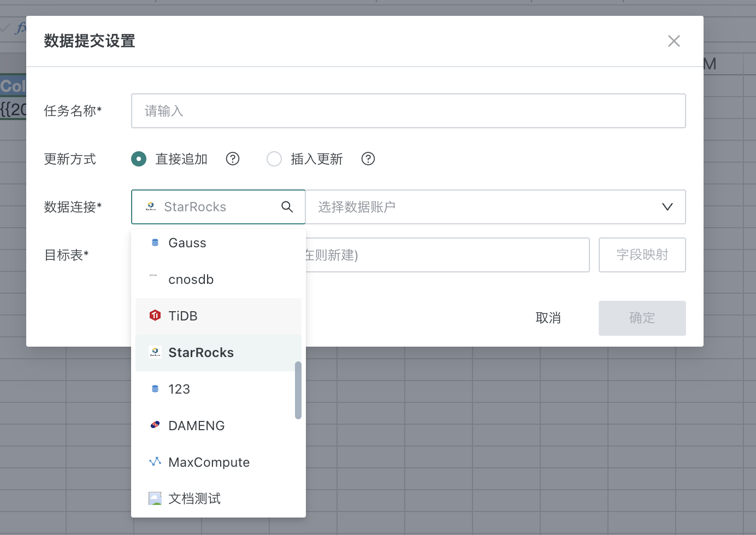Click the 确定 button
The image size is (756, 535).
642,318
